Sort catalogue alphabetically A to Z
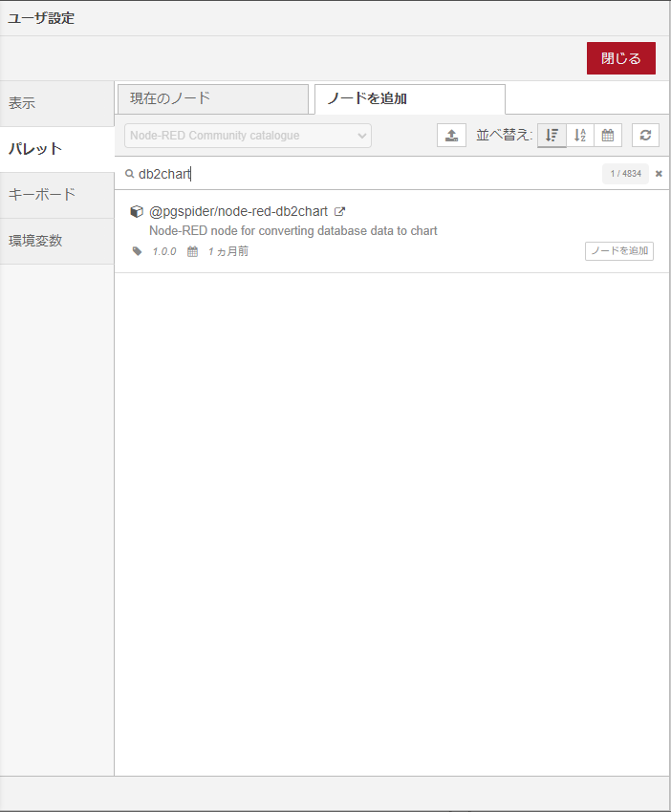Screen dimensions: 671x812 tap(580, 136)
